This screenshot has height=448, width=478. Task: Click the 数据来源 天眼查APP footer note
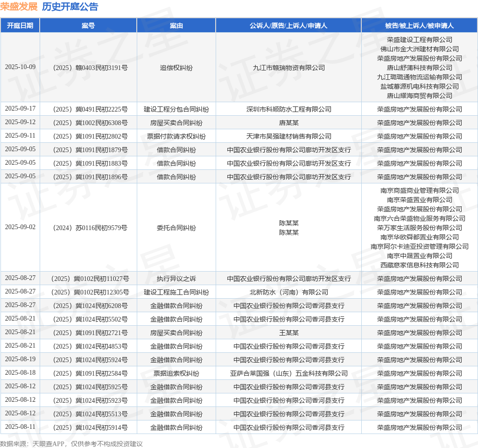point(71,444)
